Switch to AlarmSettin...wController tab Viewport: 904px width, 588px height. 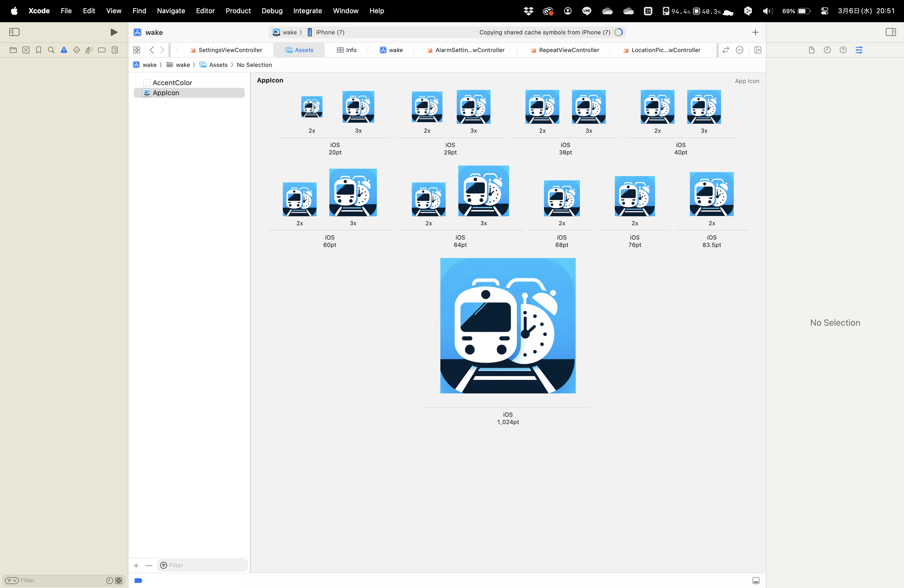tap(466, 50)
